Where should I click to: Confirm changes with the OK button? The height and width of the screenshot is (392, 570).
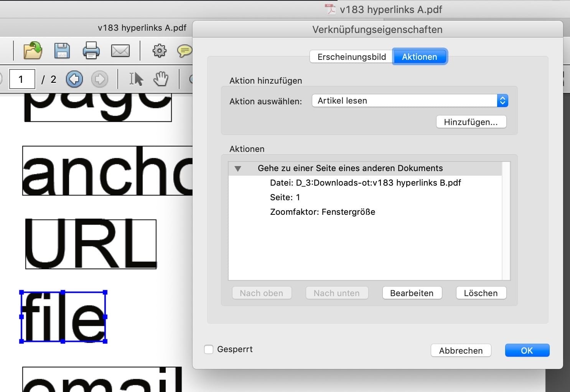click(x=527, y=350)
